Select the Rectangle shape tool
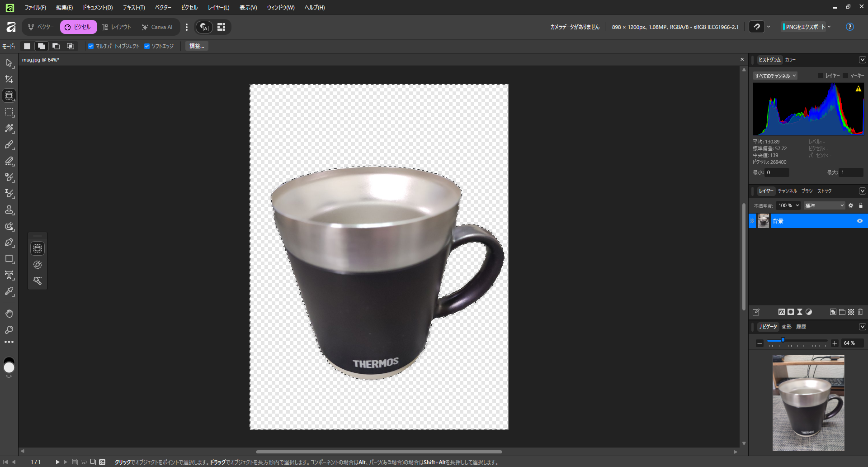The width and height of the screenshot is (868, 467). [x=9, y=258]
